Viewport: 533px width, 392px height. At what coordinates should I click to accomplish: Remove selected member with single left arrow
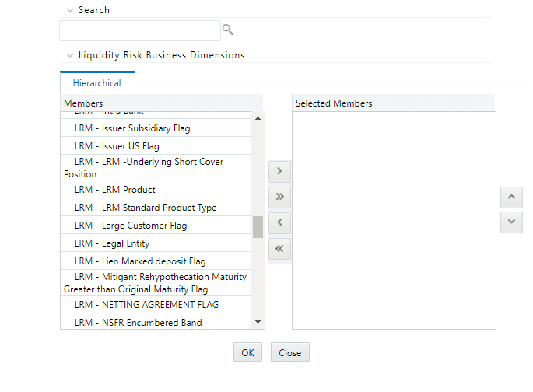(279, 223)
